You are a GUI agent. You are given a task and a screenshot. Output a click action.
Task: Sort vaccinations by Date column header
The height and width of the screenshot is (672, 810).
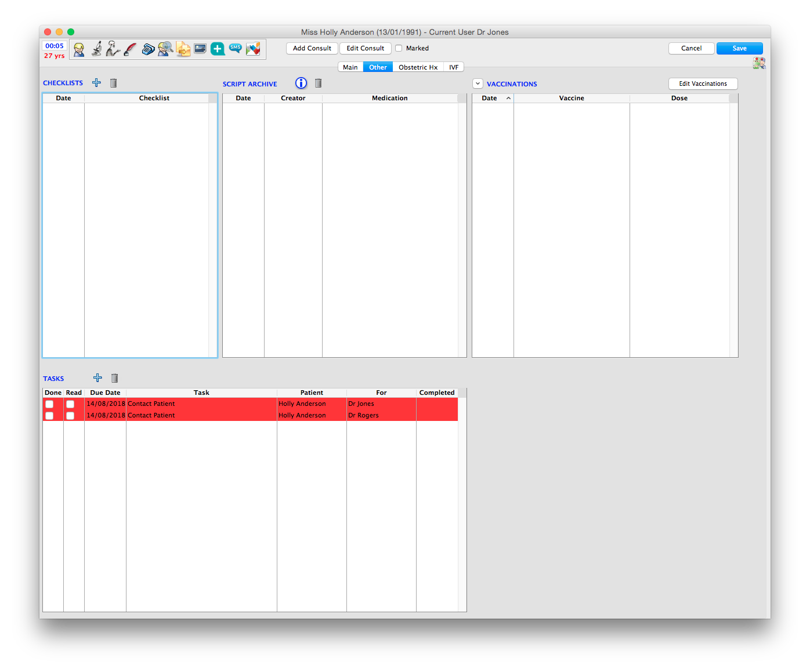click(x=489, y=98)
